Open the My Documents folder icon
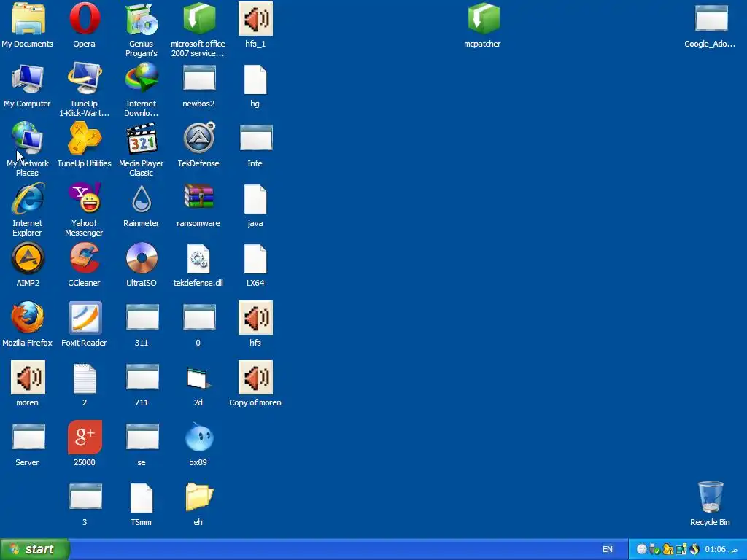747x560 pixels. [28, 19]
